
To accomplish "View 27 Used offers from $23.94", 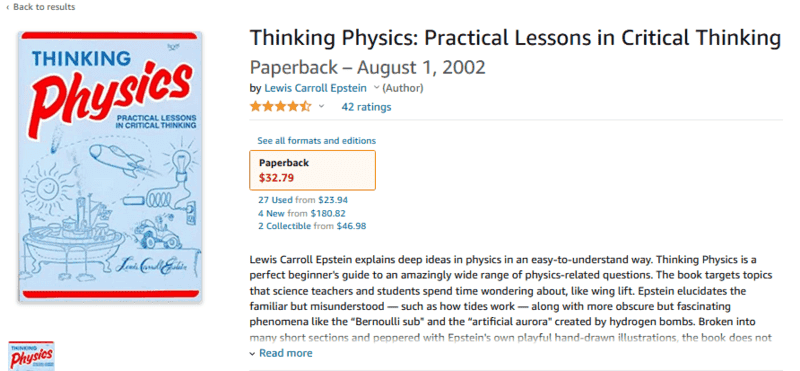I will (303, 200).
